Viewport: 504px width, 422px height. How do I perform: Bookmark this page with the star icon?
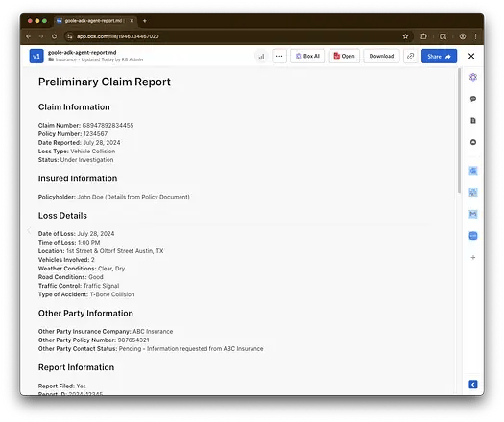click(x=405, y=36)
